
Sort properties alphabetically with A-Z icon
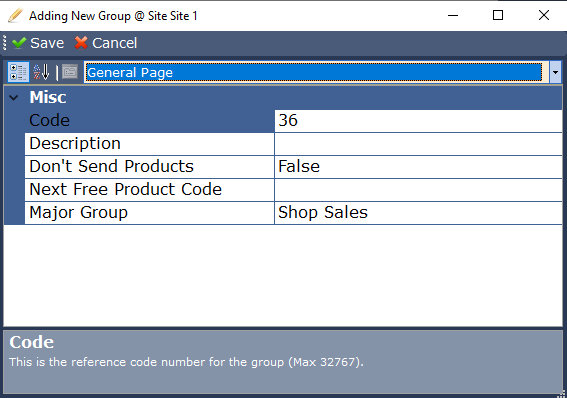click(41, 72)
